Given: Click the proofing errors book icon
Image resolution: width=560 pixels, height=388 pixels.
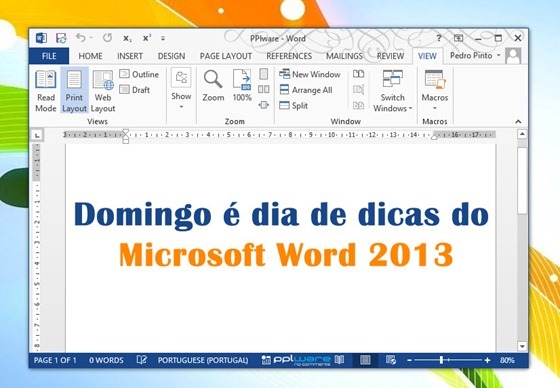Looking at the screenshot, I should pyautogui.click(x=141, y=360).
